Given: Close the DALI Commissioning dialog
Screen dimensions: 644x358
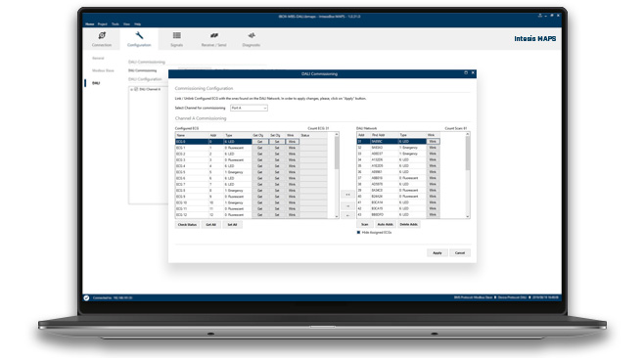Looking at the screenshot, I should point(473,72).
